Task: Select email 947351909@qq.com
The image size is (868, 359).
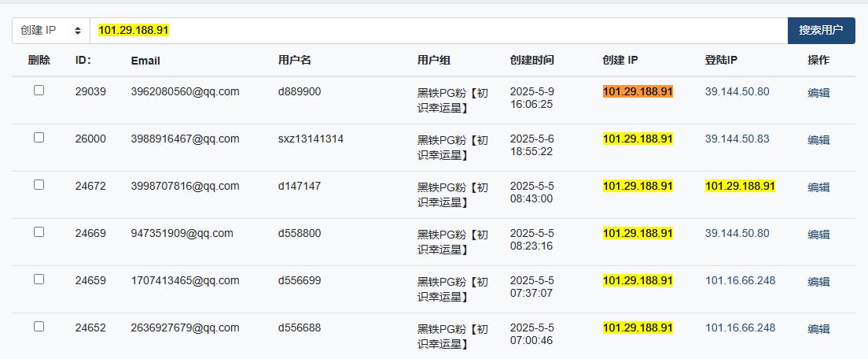Action: pos(182,233)
